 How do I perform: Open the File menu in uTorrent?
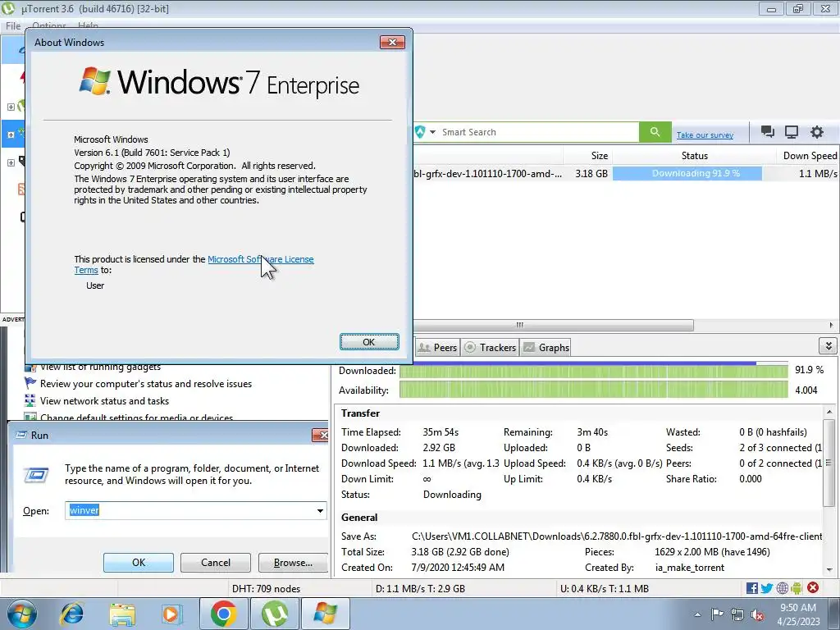coord(13,25)
